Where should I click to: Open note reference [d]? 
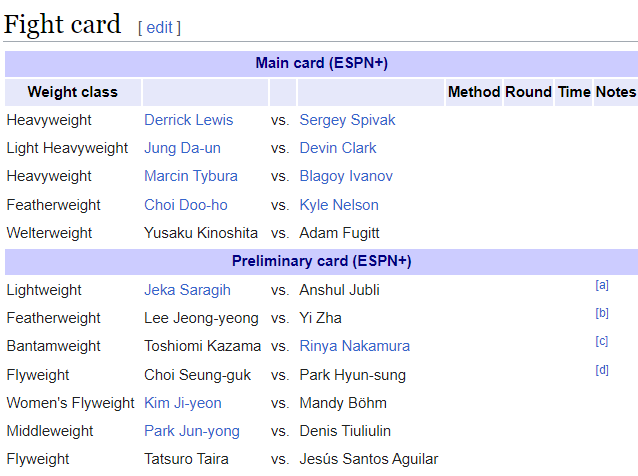tap(602, 370)
